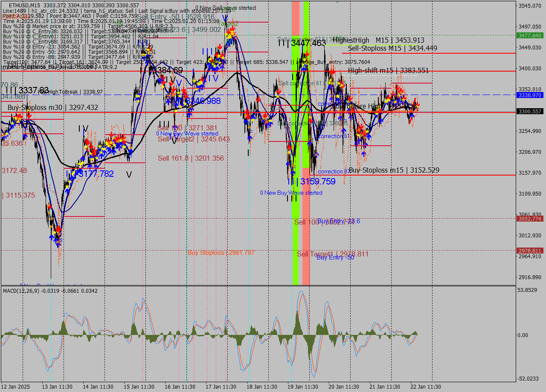Select the High-shift m15 | 3383.551 label
Viewport: 546px width, 392px height.
pos(388,70)
